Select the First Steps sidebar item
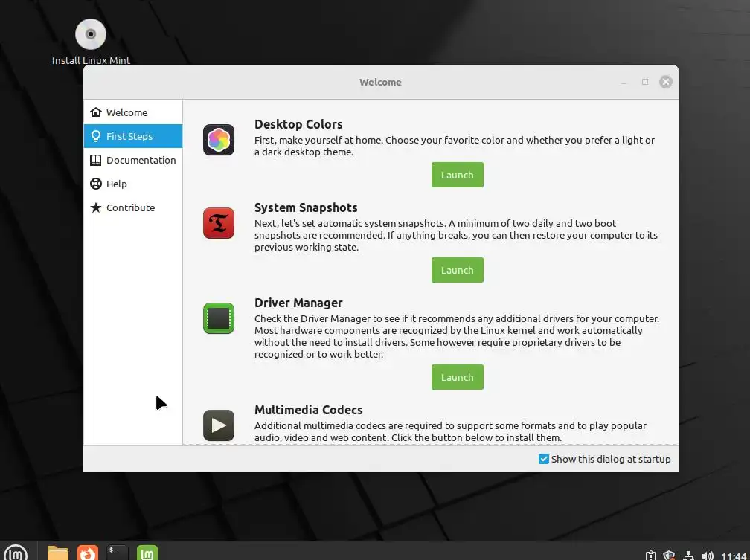The height and width of the screenshot is (560, 750). pos(133,136)
